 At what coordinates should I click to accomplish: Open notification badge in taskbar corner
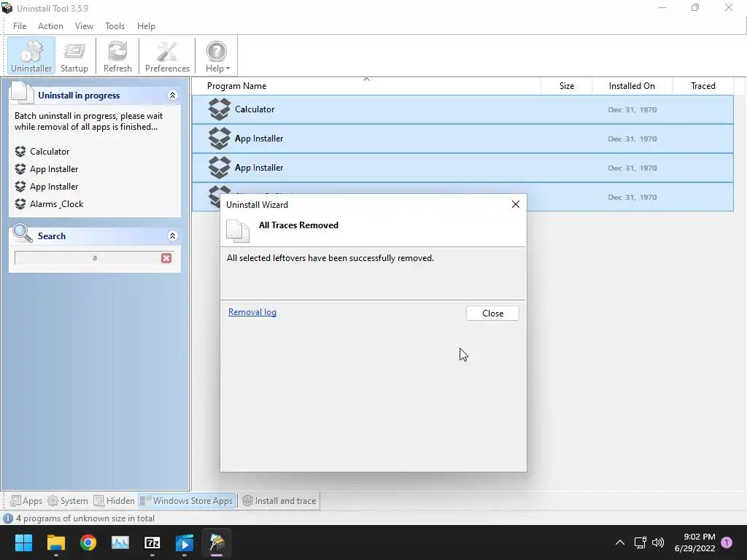pos(727,542)
